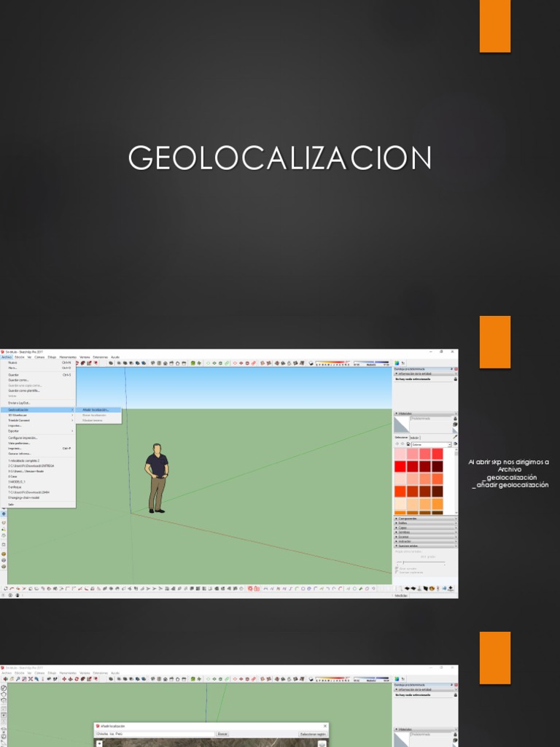This screenshot has height=747, width=560.
Task: Click Seleccionar región button in location dialog
Action: [x=313, y=734]
